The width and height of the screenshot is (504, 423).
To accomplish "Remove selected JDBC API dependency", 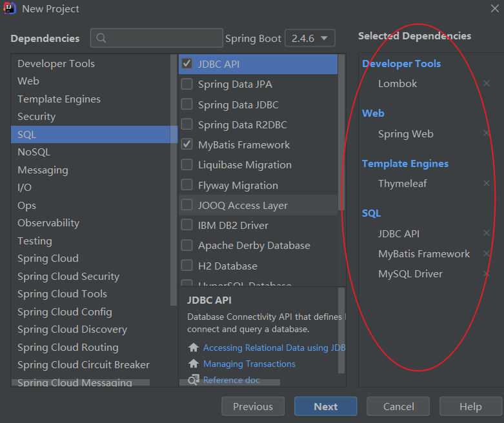I will coord(487,233).
